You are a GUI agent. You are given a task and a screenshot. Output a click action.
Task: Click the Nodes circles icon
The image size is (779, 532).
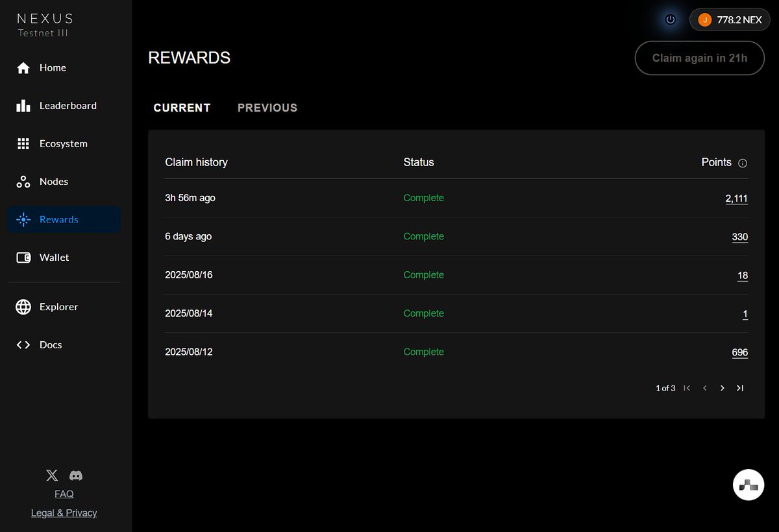(23, 182)
